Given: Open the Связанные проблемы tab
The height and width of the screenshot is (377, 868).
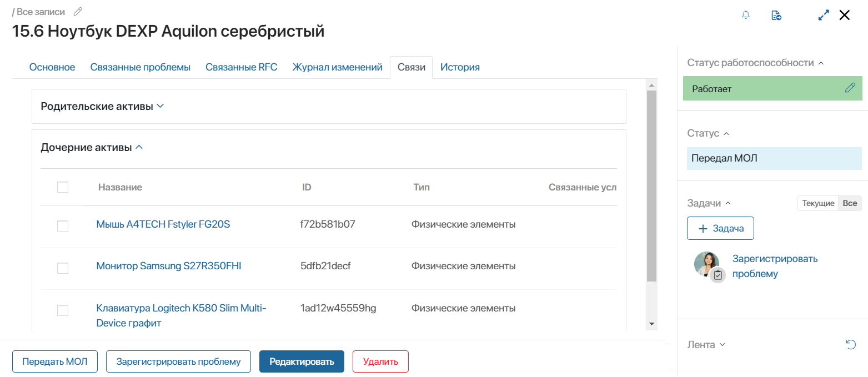Looking at the screenshot, I should tap(141, 67).
